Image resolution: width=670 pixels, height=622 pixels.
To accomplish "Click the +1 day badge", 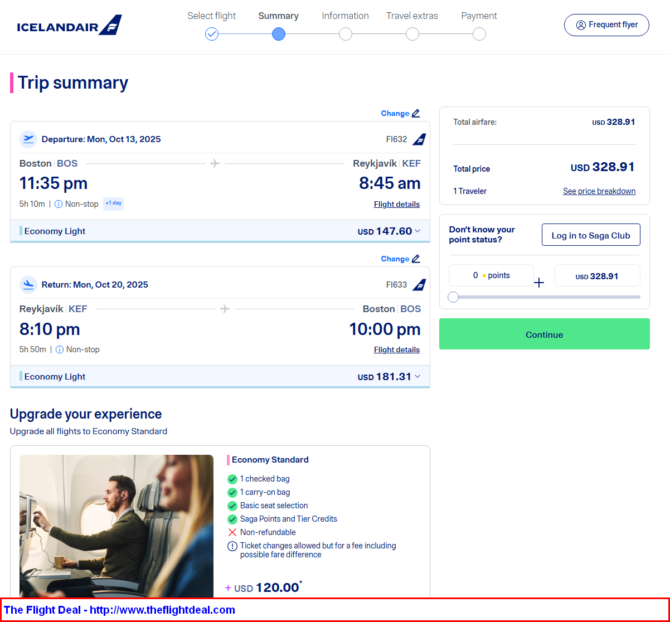I will (113, 203).
